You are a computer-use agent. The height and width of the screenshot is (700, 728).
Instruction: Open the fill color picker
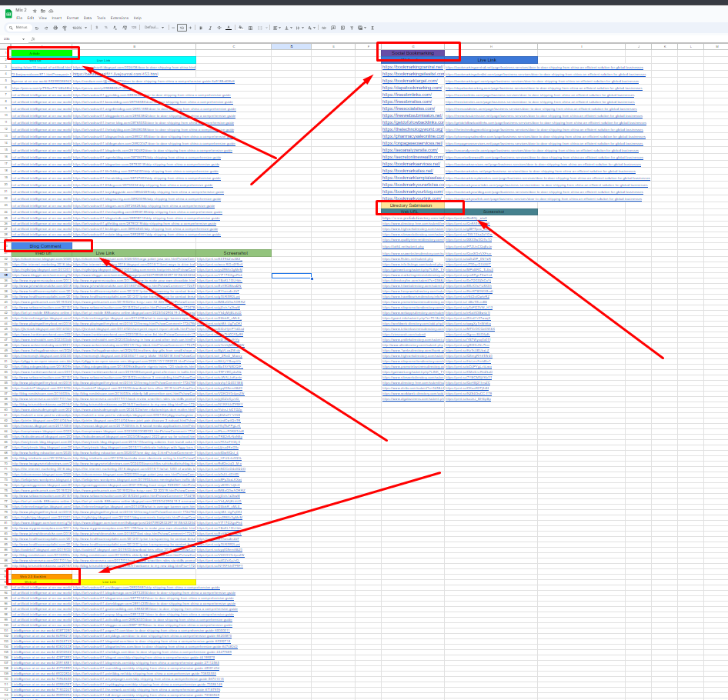point(241,27)
